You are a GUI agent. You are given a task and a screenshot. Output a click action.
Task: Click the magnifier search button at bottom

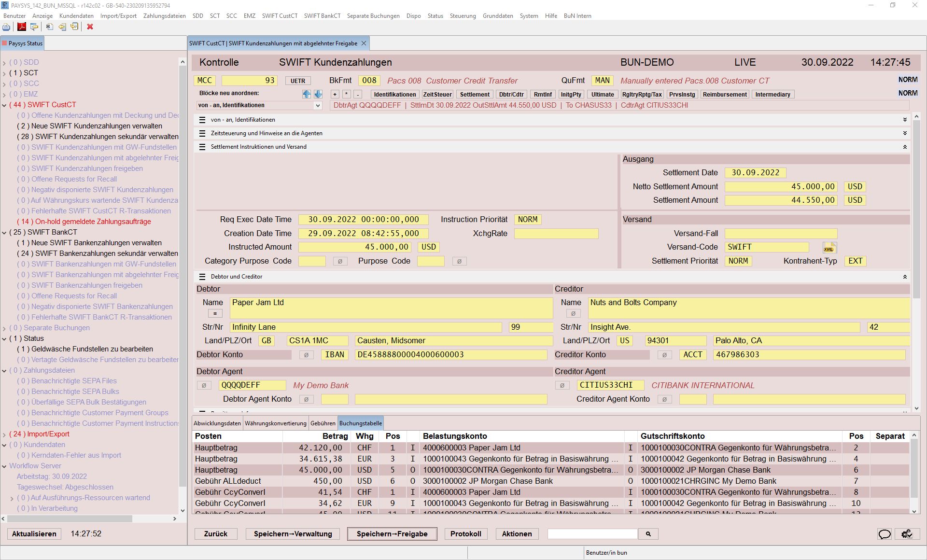coord(648,534)
